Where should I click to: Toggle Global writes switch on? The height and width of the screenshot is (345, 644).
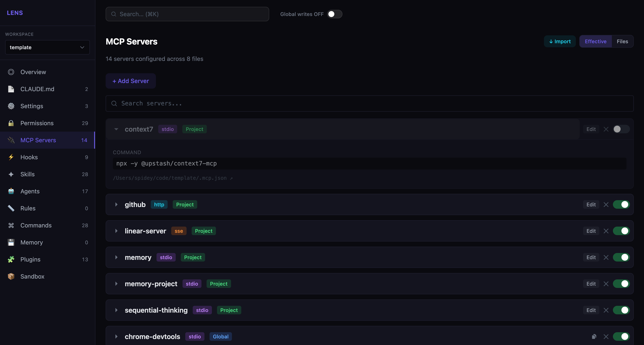[x=335, y=14]
